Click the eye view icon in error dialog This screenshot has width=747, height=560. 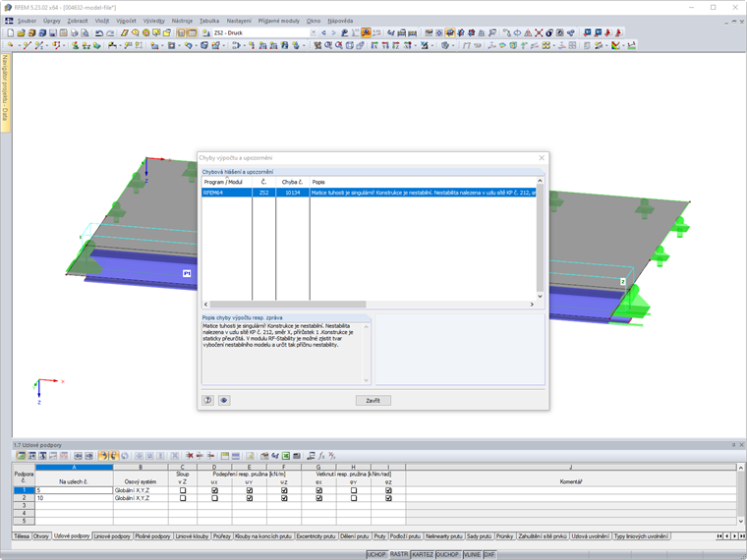pyautogui.click(x=224, y=400)
